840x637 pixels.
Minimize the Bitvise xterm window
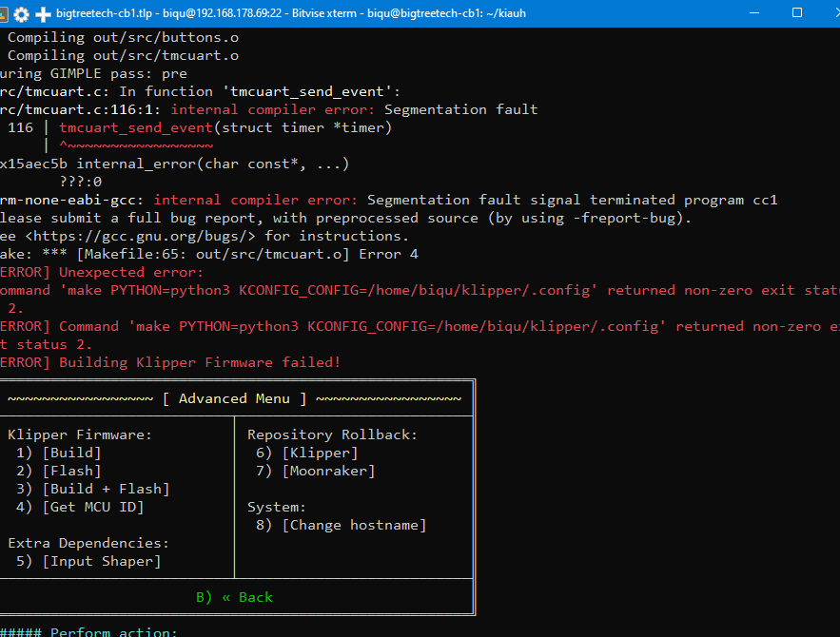754,13
